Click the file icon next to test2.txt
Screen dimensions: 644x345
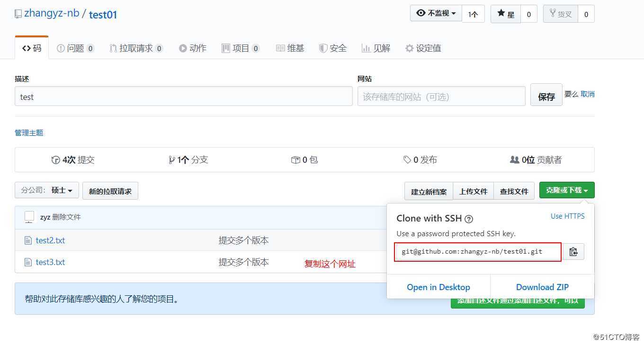[28, 240]
